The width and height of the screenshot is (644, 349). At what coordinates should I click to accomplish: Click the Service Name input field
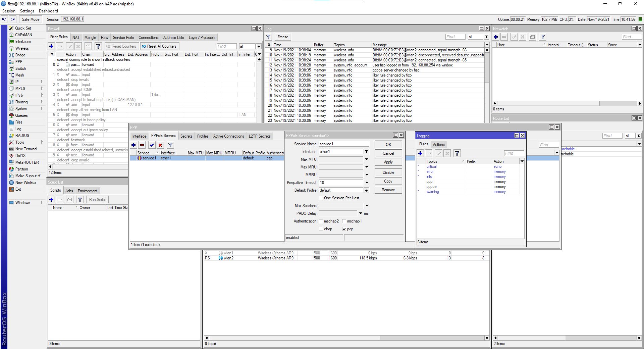344,144
